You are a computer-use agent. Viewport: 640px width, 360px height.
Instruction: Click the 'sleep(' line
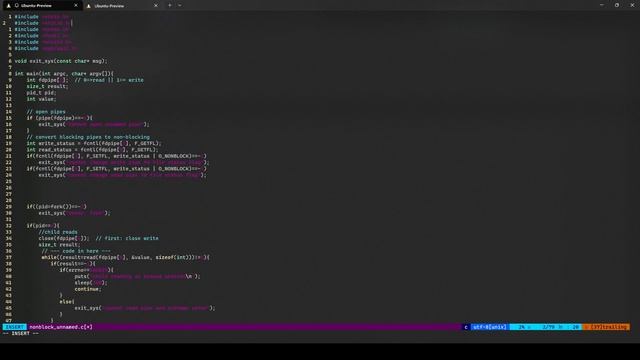91,282
